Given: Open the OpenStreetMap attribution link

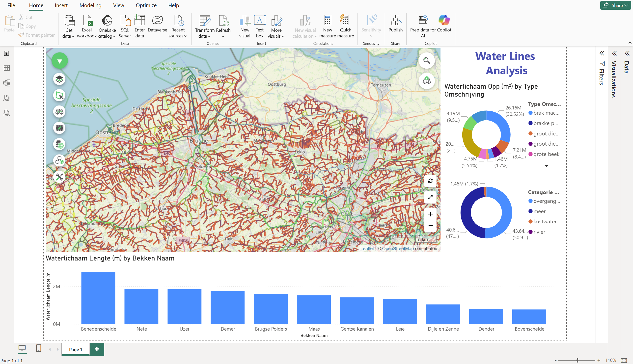Looking at the screenshot, I should pyautogui.click(x=398, y=249).
